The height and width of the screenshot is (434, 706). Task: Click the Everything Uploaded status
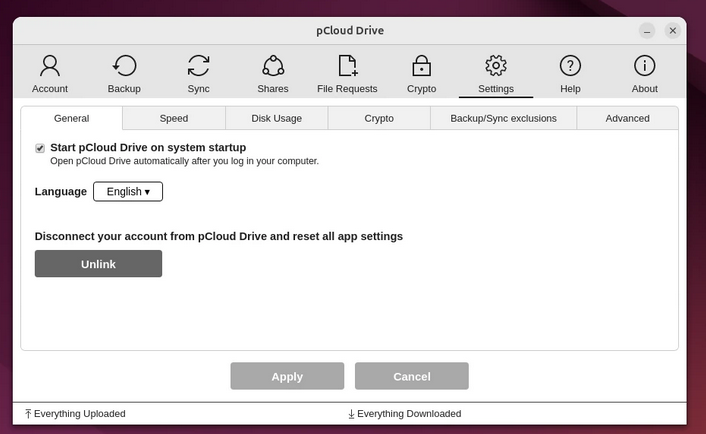(x=75, y=414)
